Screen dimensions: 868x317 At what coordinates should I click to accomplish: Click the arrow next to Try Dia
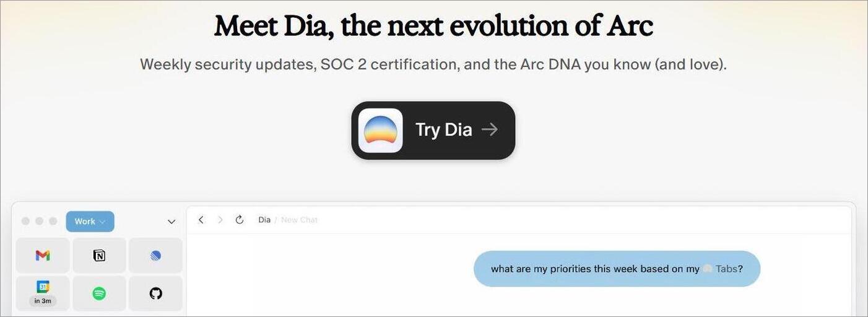coord(490,129)
